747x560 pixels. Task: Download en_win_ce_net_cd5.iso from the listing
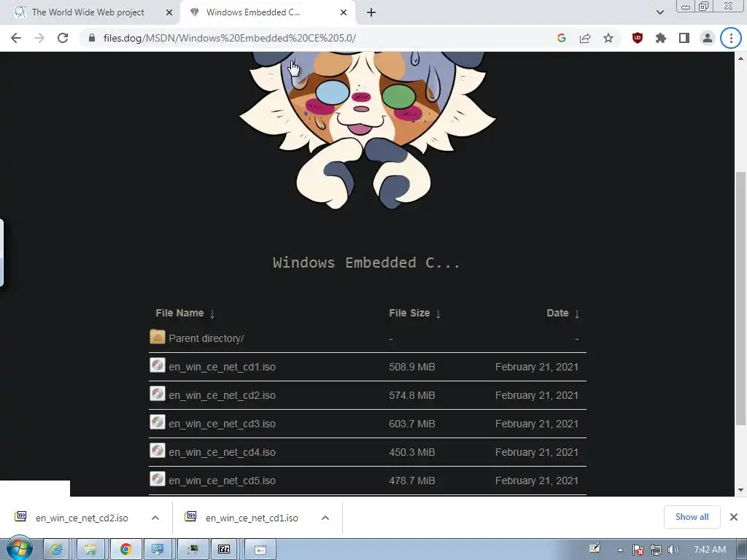tap(222, 481)
